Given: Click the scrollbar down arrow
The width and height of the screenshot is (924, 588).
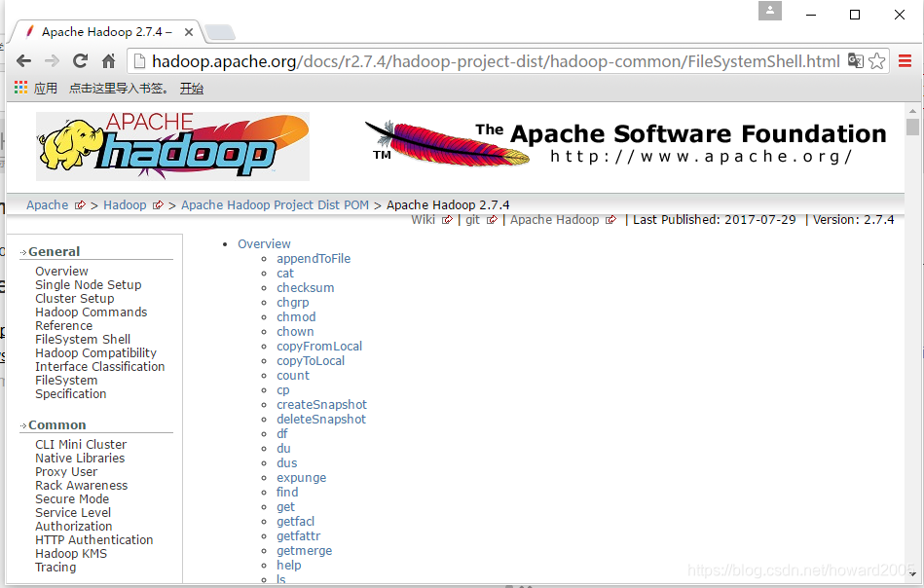Looking at the screenshot, I should pyautogui.click(x=913, y=573).
